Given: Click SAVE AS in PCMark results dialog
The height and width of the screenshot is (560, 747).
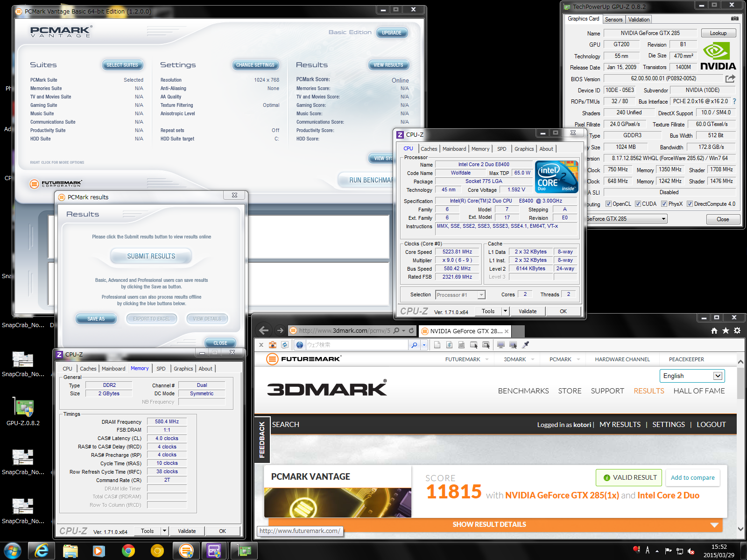Looking at the screenshot, I should tap(96, 319).
